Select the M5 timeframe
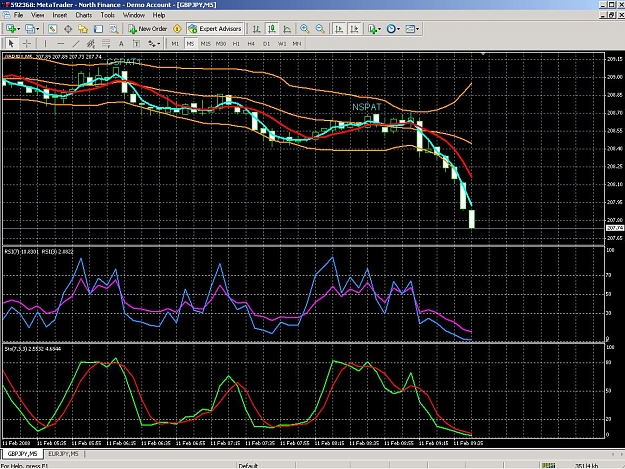 pos(190,43)
